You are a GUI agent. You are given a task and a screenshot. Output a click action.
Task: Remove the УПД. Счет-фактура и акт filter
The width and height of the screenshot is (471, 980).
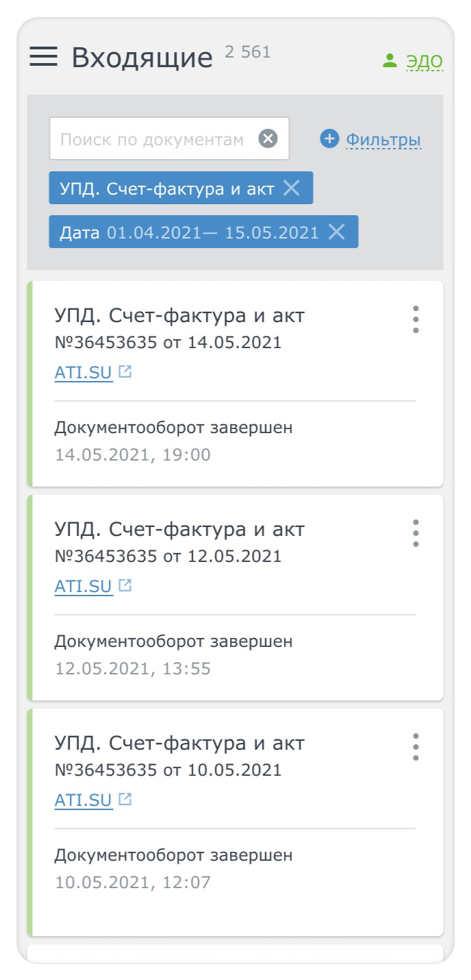click(x=292, y=188)
